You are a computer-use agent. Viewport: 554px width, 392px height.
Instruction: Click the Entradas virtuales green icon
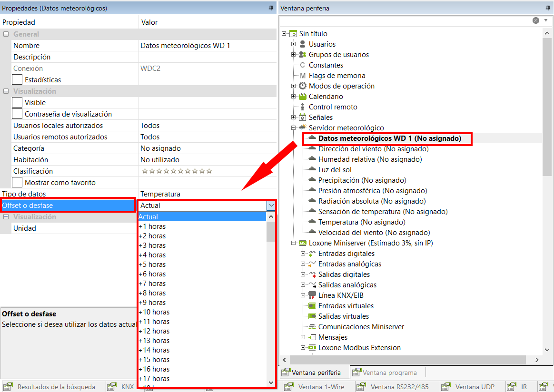312,306
